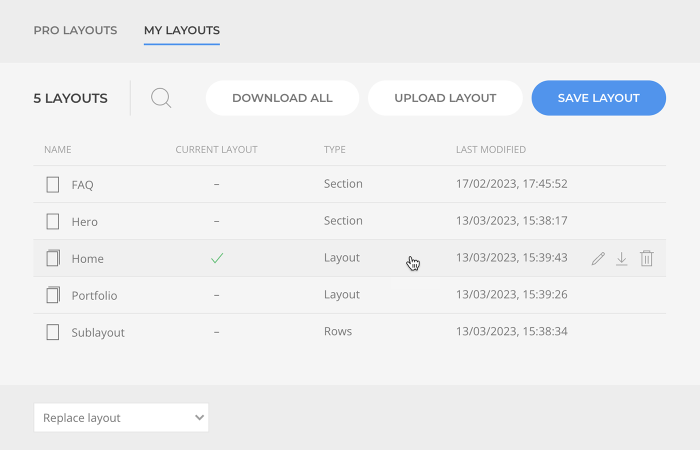
Task: Click the Home layout pages icon
Action: click(x=53, y=258)
